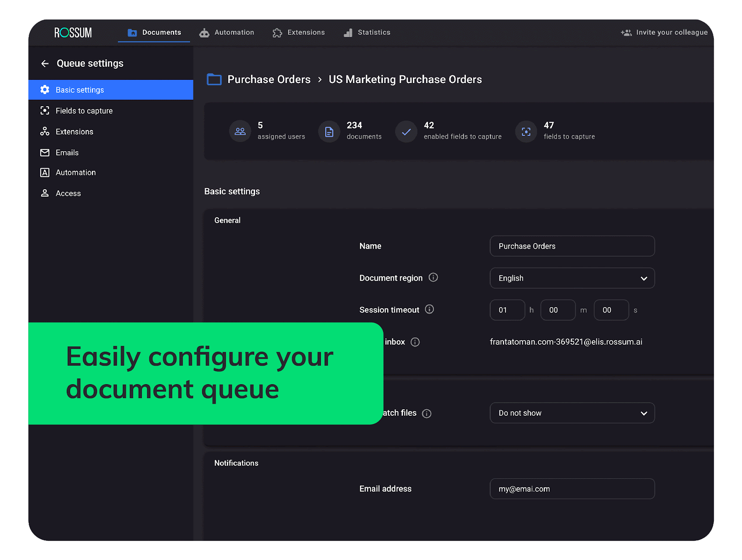Click the Rossum logo
The height and width of the screenshot is (560, 742).
tap(73, 32)
